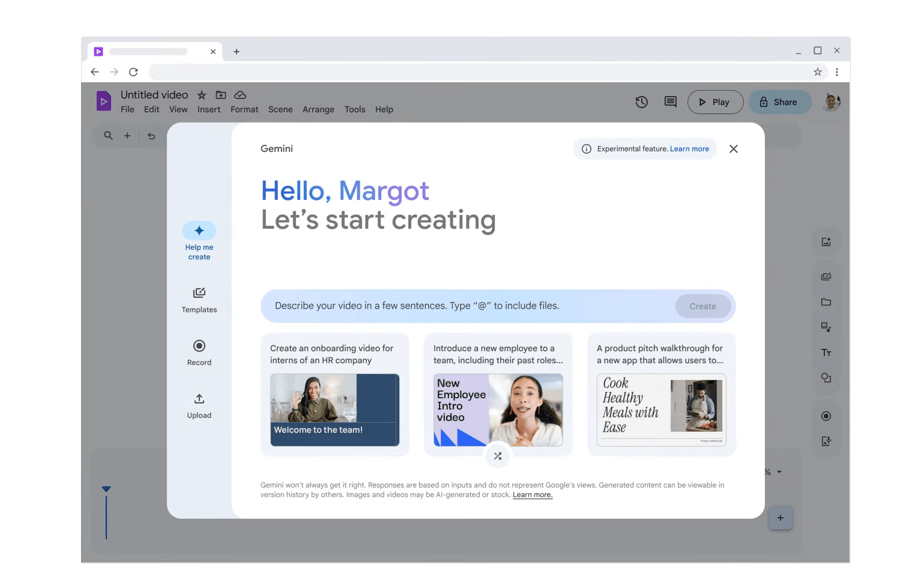
Task: Open the Edit menu
Action: click(151, 109)
